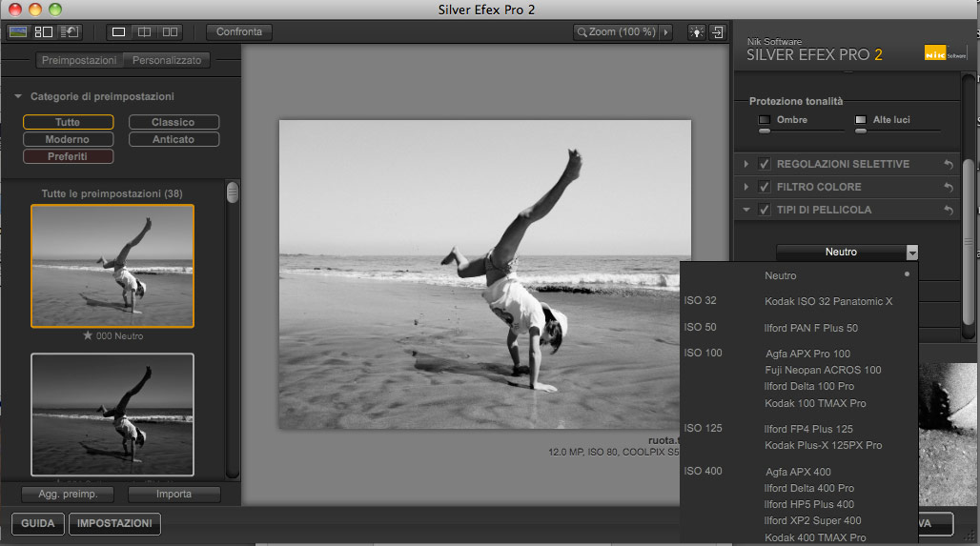Expand the Filtro Colore section
Viewport: 980px width, 546px height.
click(x=746, y=187)
